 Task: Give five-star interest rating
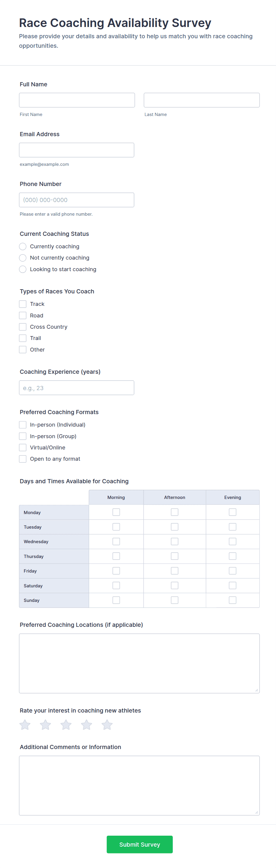coord(107,725)
